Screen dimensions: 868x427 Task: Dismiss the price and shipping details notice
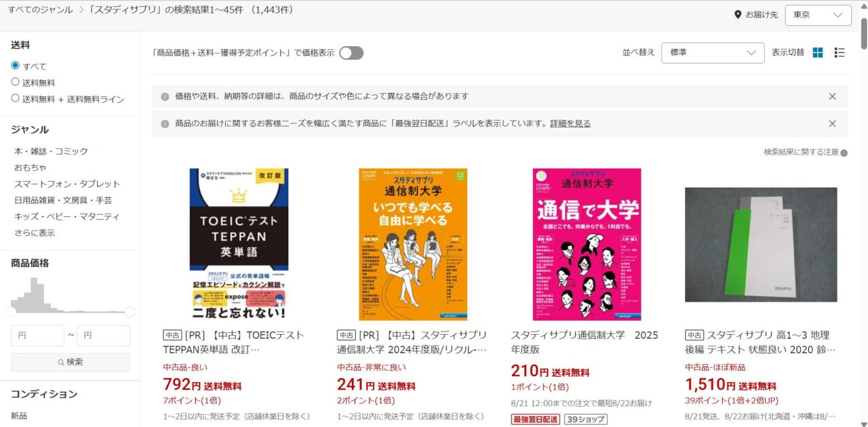832,96
